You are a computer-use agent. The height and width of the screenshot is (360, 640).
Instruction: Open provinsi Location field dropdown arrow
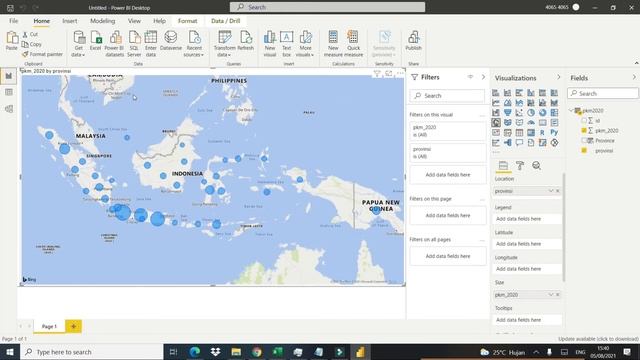[551, 191]
